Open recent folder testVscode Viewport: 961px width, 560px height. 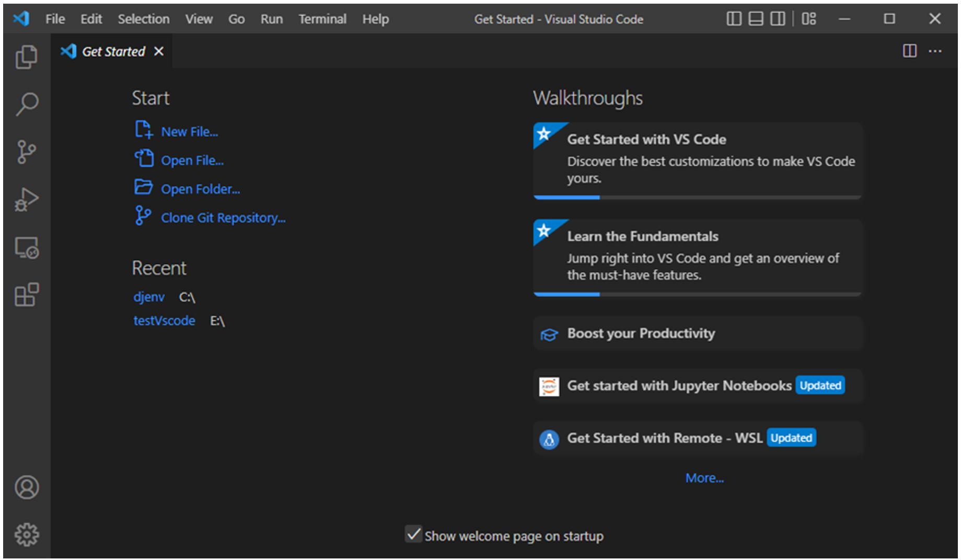point(164,321)
